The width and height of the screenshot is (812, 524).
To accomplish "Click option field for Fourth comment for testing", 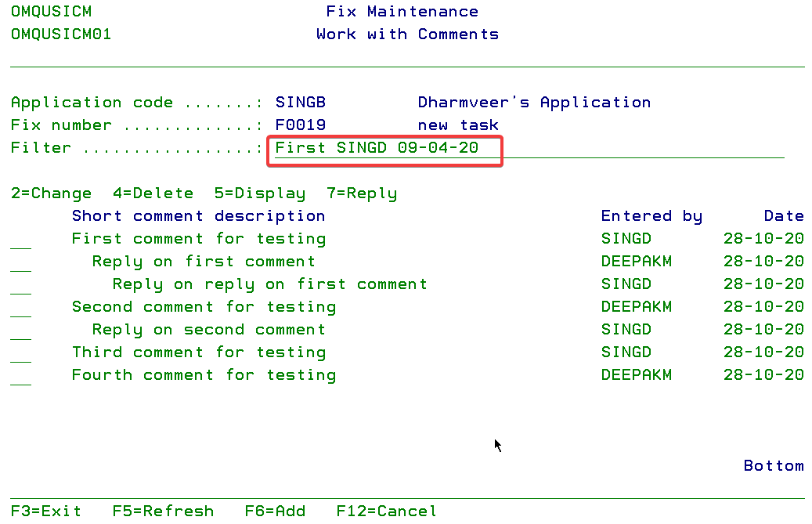I will click(x=21, y=377).
